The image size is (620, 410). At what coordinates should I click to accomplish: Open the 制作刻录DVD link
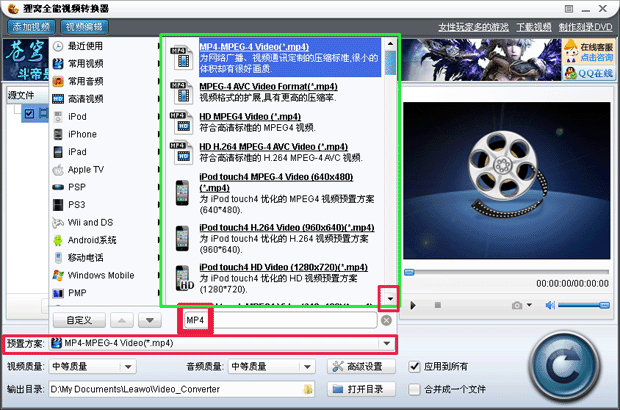(586, 27)
